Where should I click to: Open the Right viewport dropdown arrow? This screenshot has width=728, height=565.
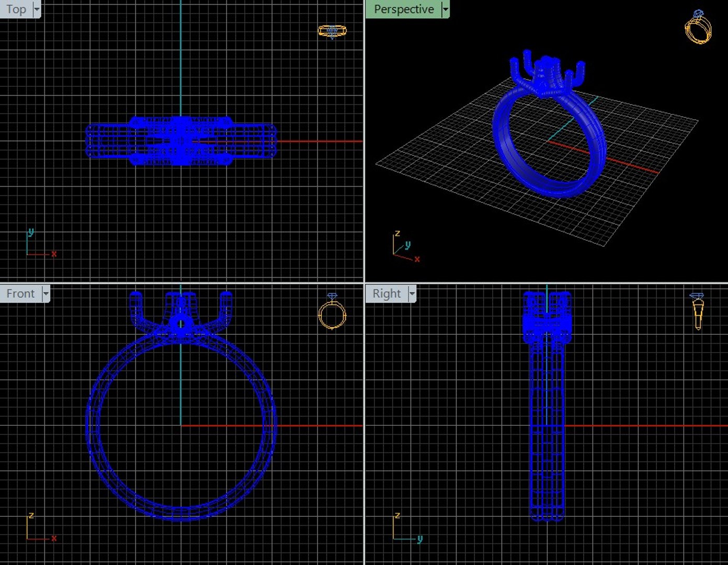[412, 293]
